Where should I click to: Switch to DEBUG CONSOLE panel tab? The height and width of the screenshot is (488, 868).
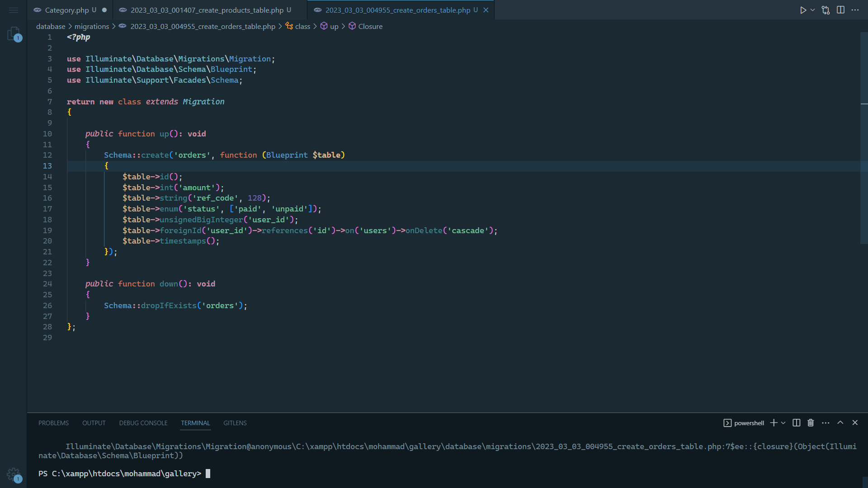(x=143, y=423)
